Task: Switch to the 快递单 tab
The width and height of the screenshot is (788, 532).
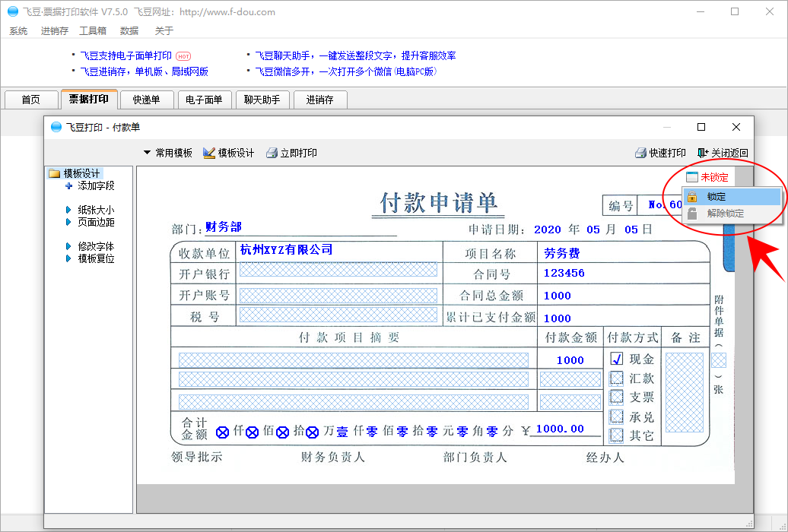Action: click(x=146, y=100)
